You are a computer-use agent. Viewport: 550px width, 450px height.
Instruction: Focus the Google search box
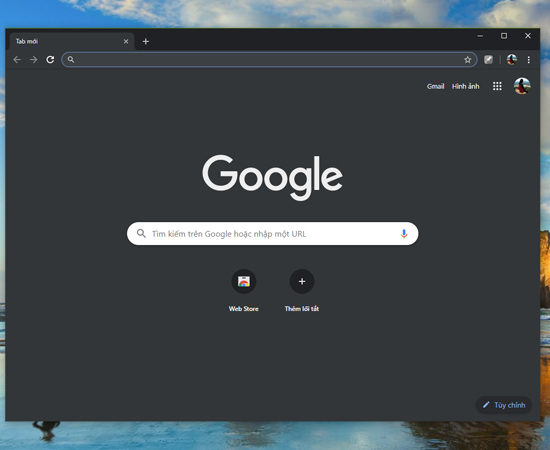click(273, 234)
